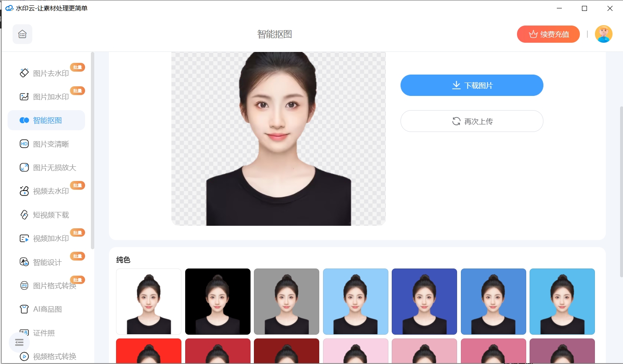The width and height of the screenshot is (623, 364).
Task: Choose the light blue background swatch
Action: point(356,302)
